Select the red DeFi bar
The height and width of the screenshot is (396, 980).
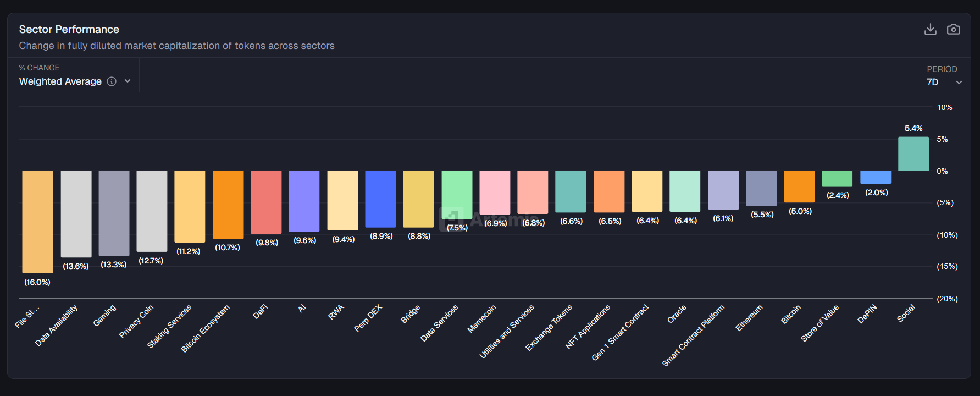(266, 202)
